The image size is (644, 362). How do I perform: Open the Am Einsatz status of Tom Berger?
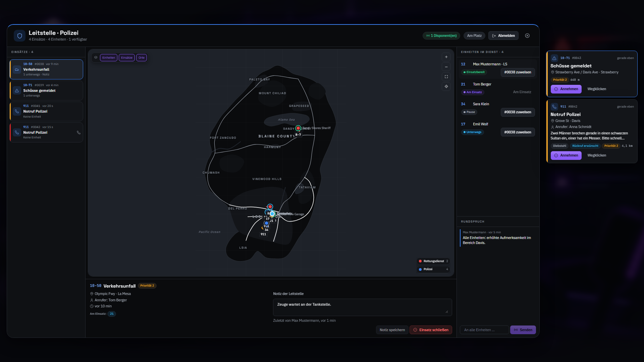click(x=473, y=92)
